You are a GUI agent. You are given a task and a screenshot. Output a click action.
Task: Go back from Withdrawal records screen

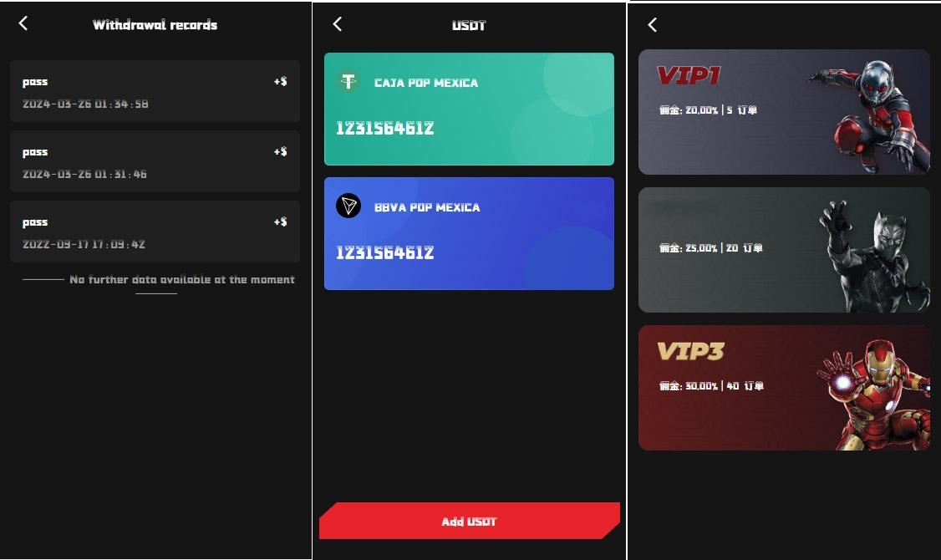coord(23,23)
